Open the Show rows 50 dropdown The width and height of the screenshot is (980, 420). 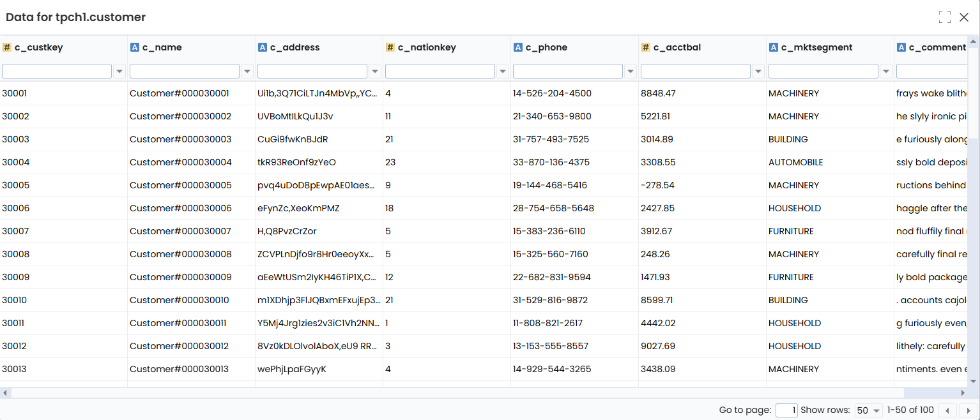[868, 410]
